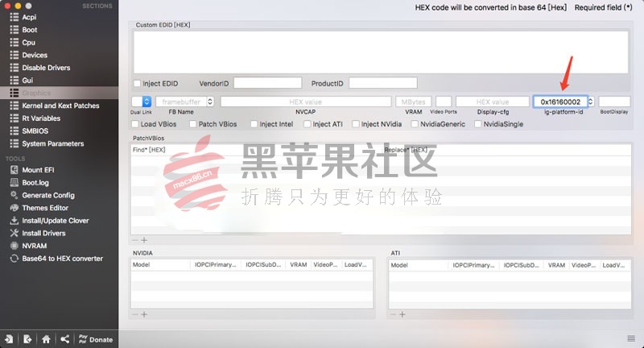644x348 pixels.
Task: Toggle the NvidiaGeneric checkbox
Action: [415, 124]
